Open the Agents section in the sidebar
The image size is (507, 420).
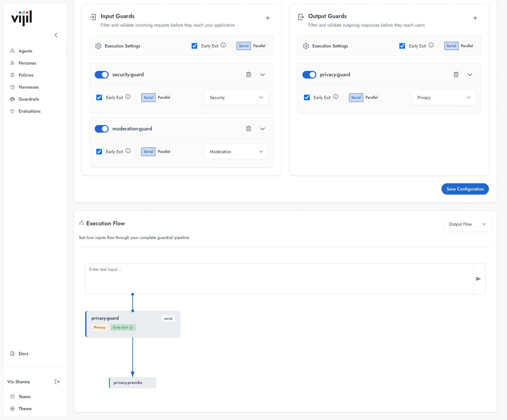coord(25,51)
